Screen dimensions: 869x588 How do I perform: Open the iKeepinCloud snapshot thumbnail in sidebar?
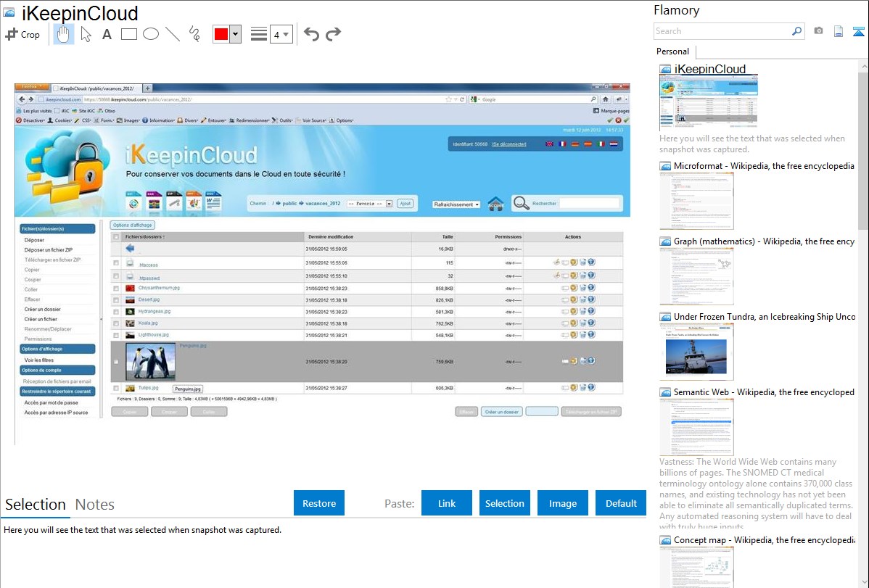pos(708,102)
